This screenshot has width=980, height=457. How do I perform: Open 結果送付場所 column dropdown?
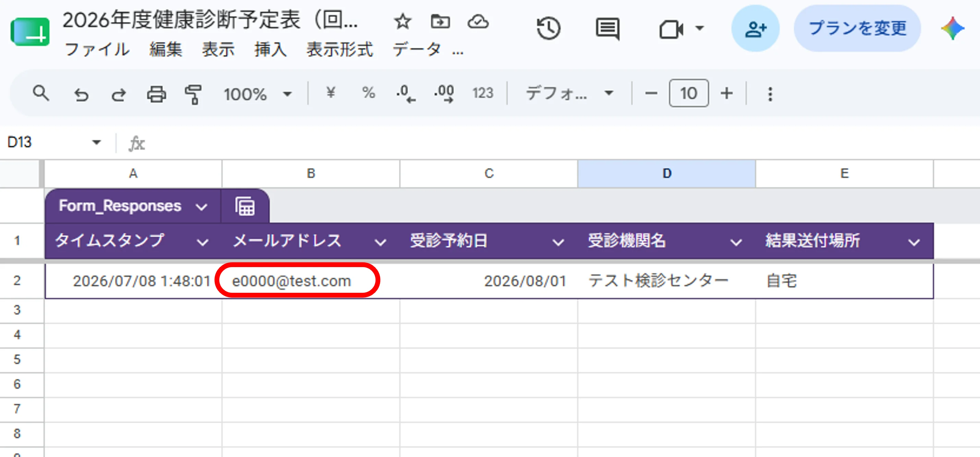914,242
